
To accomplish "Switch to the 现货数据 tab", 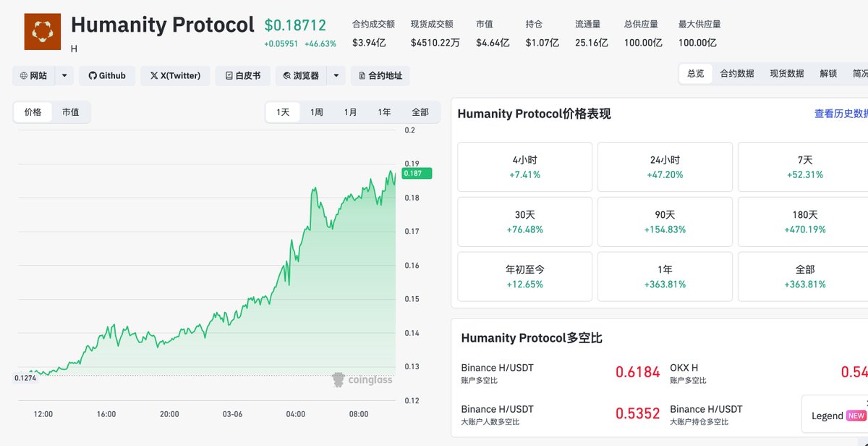I will [786, 73].
